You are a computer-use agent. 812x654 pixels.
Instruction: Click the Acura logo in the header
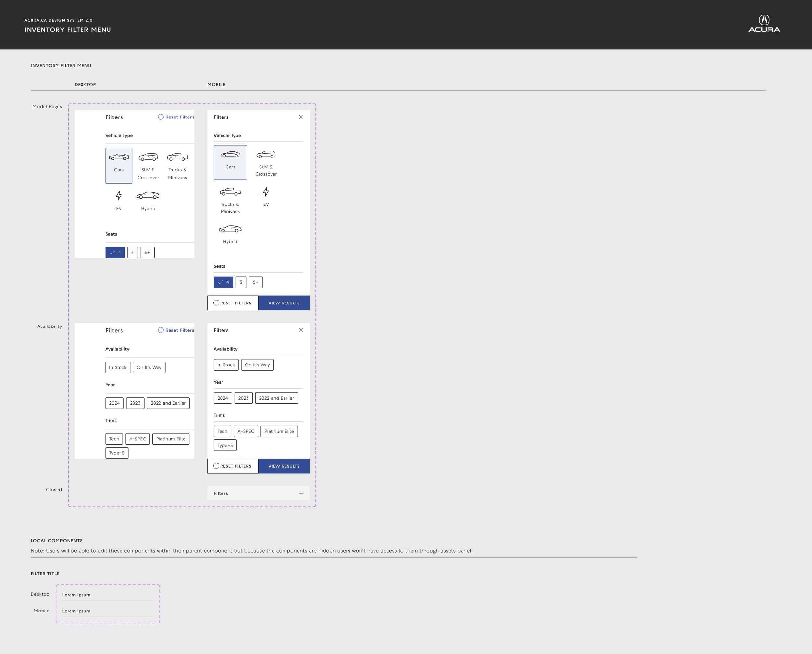[x=764, y=24]
